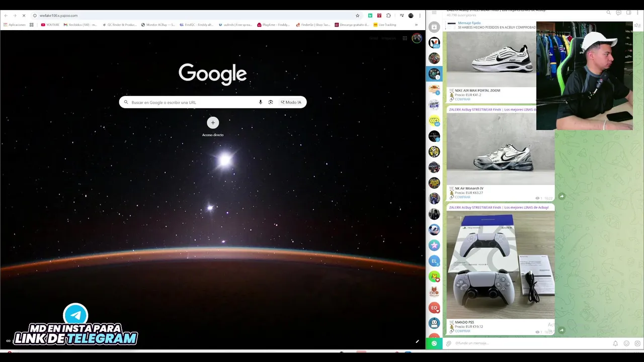This screenshot has height=362, width=644.
Task: Click the Chrome back arrow
Action: point(6,16)
